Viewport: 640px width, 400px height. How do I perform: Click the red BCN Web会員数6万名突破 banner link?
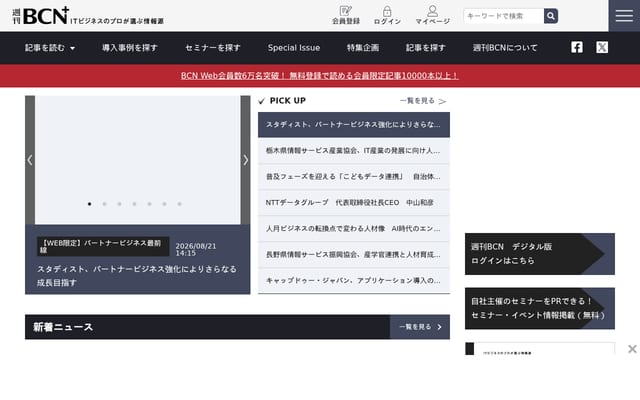(320, 76)
